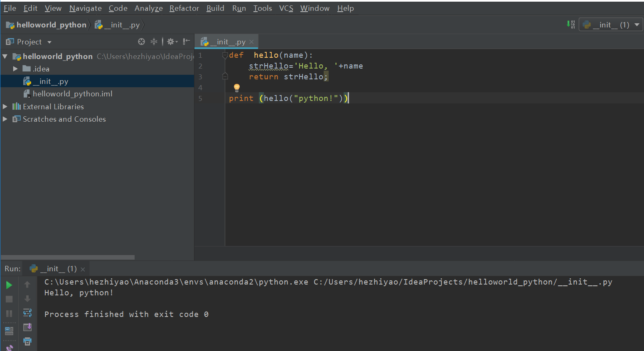Expand External Libraries node
Image resolution: width=644 pixels, height=351 pixels.
[x=5, y=107]
